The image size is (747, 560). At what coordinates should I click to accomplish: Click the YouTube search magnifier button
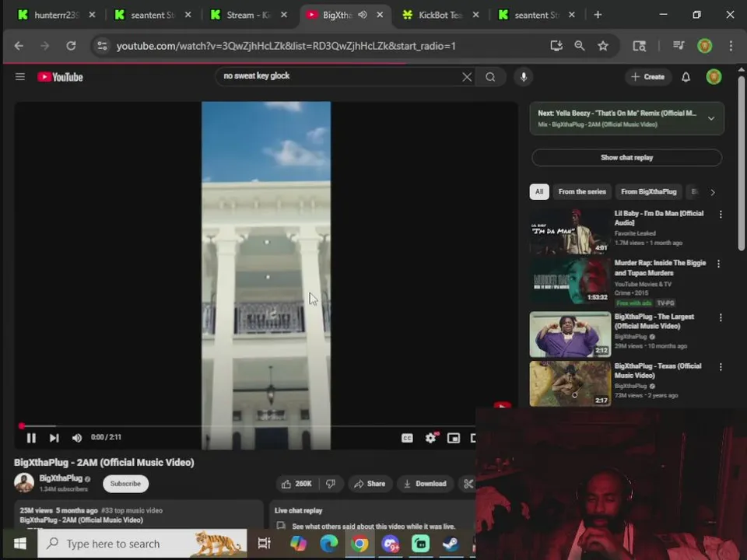[x=490, y=77]
